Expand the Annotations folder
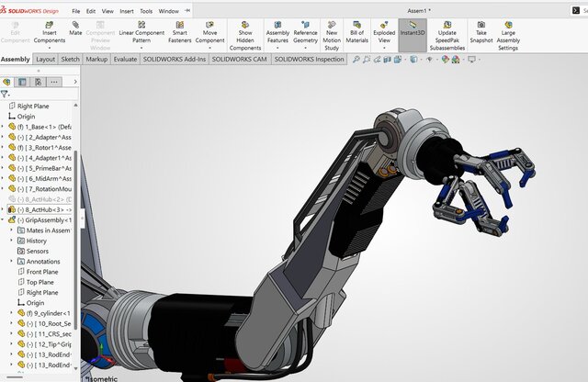This screenshot has width=588, height=382. pyautogui.click(x=11, y=261)
